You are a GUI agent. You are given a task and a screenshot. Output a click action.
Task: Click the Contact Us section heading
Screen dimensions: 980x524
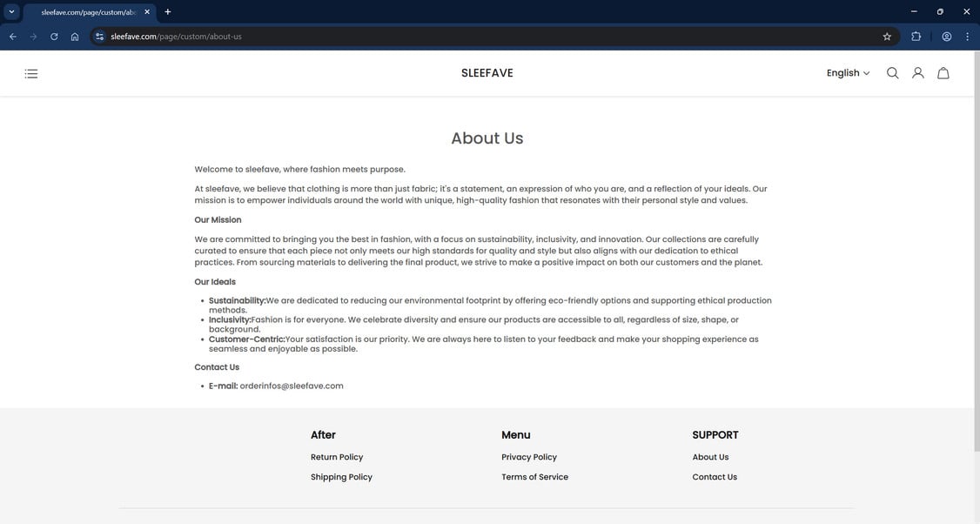point(217,367)
